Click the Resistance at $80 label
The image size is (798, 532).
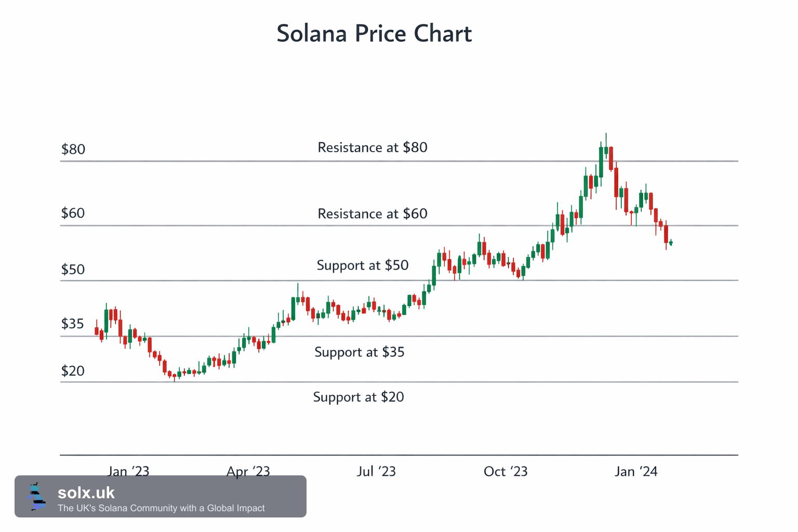point(373,148)
